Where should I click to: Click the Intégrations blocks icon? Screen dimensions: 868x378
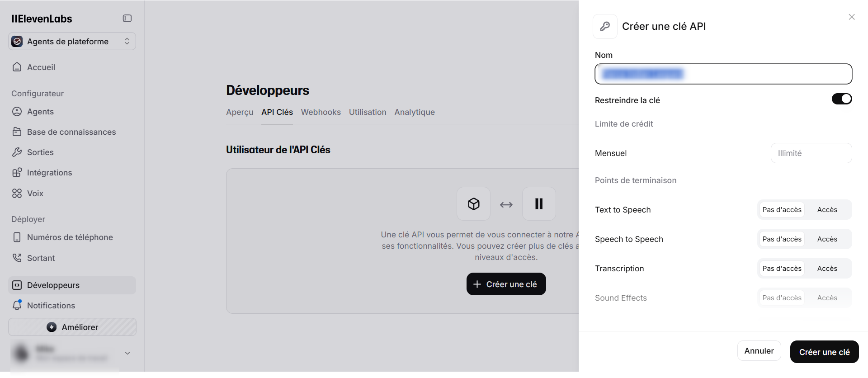(x=17, y=172)
